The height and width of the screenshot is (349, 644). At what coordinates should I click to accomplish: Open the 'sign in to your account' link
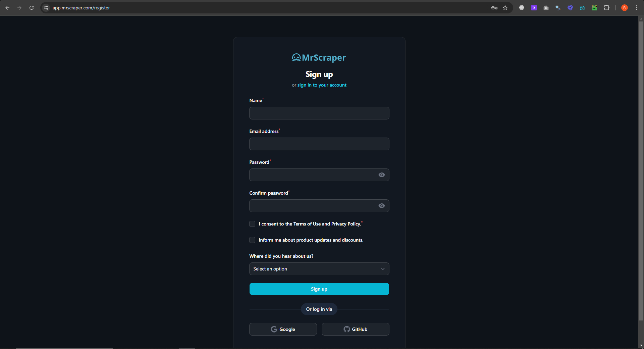[322, 85]
